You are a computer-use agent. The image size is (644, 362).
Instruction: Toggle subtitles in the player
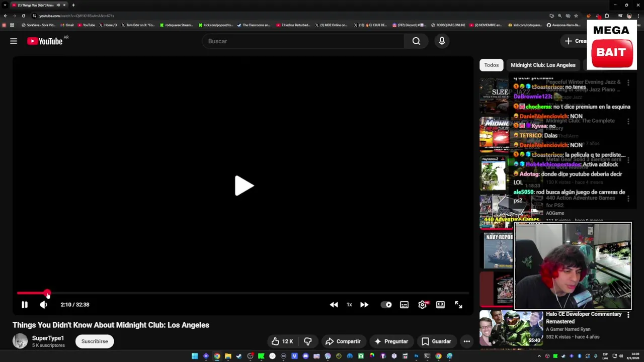[404, 305]
